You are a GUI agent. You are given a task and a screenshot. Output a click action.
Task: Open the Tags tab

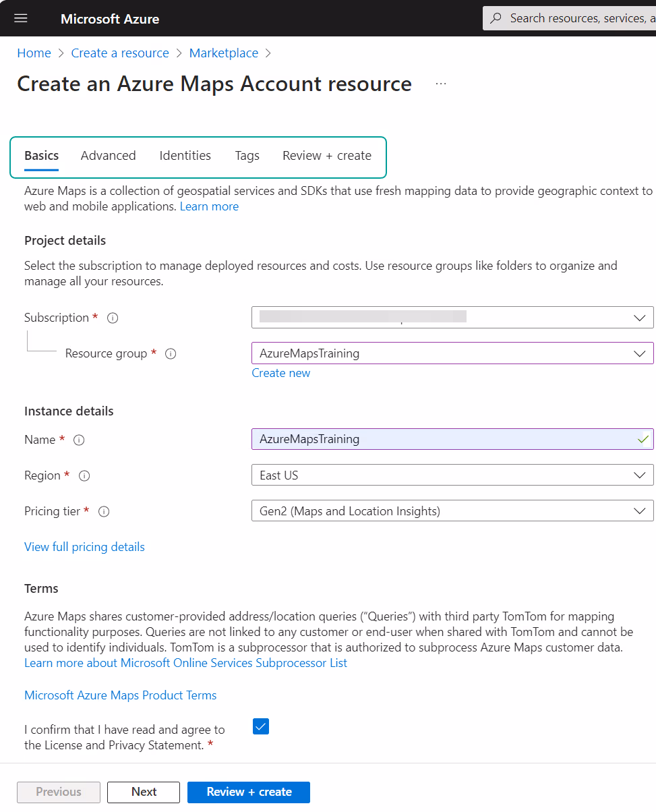click(247, 156)
